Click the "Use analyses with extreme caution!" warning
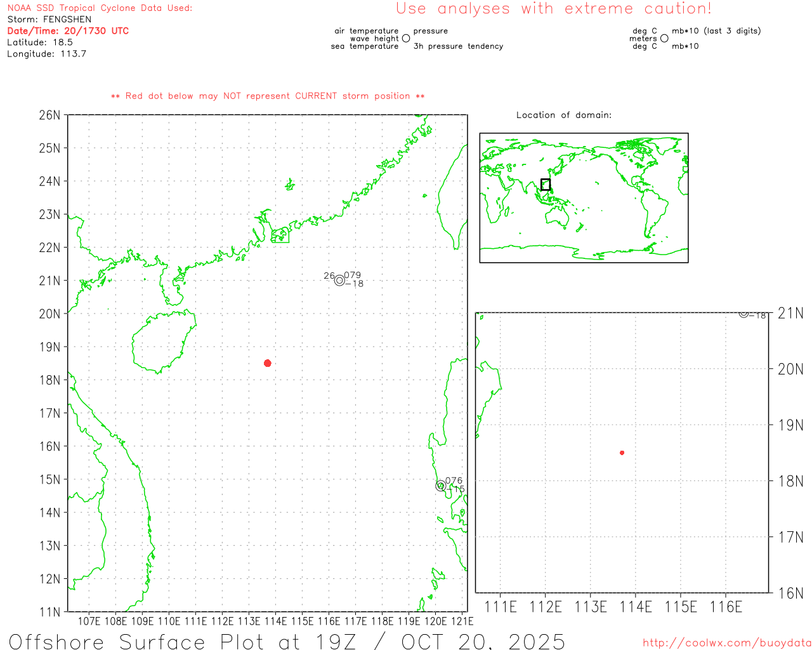This screenshot has height=650, width=812. [x=553, y=9]
